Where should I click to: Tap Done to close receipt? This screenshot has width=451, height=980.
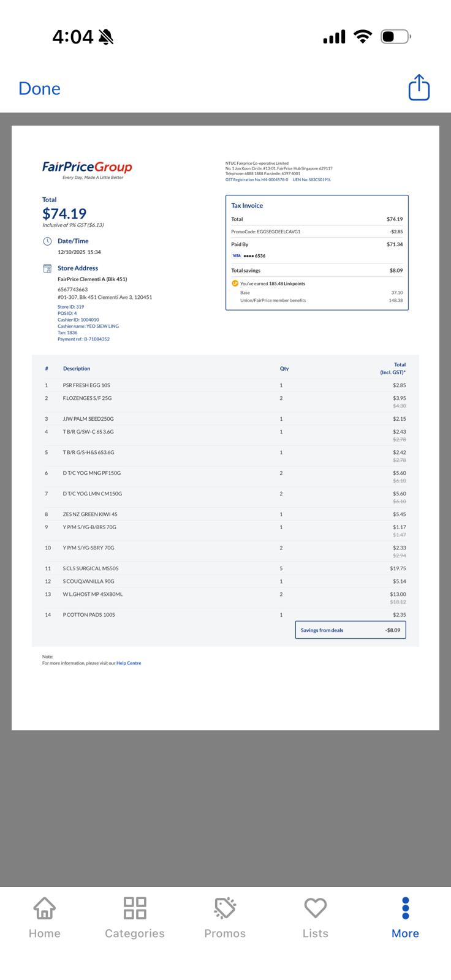coord(39,88)
